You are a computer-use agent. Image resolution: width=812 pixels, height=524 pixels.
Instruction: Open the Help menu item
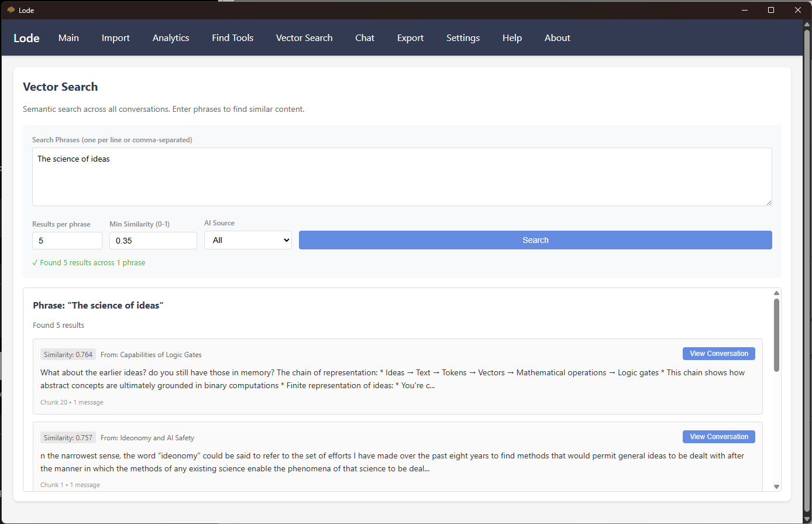pos(512,37)
